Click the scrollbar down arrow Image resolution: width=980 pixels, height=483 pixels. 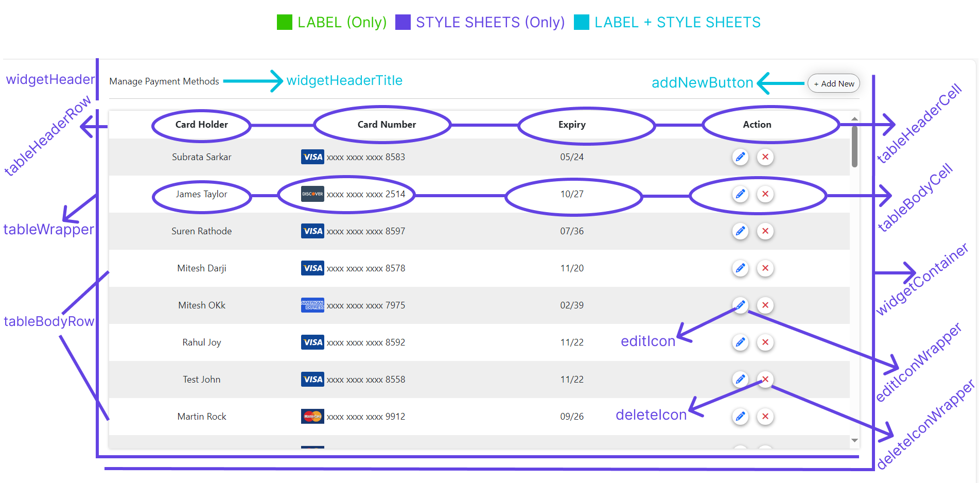click(854, 440)
